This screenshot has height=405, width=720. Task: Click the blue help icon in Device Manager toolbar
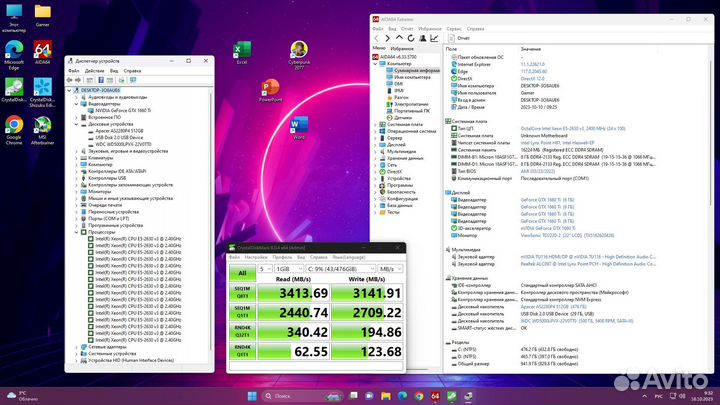click(101, 80)
